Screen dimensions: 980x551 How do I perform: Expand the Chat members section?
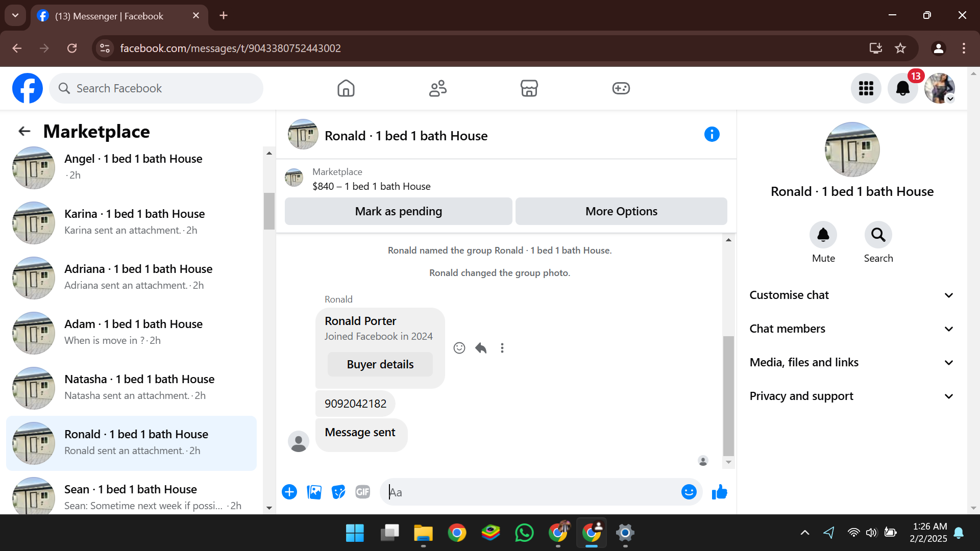(851, 329)
